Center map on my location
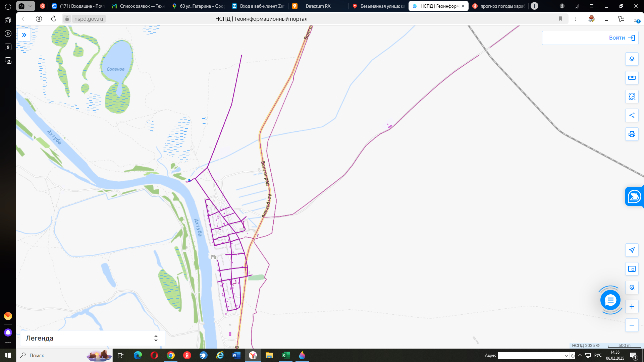644x362 pixels. pyautogui.click(x=632, y=250)
